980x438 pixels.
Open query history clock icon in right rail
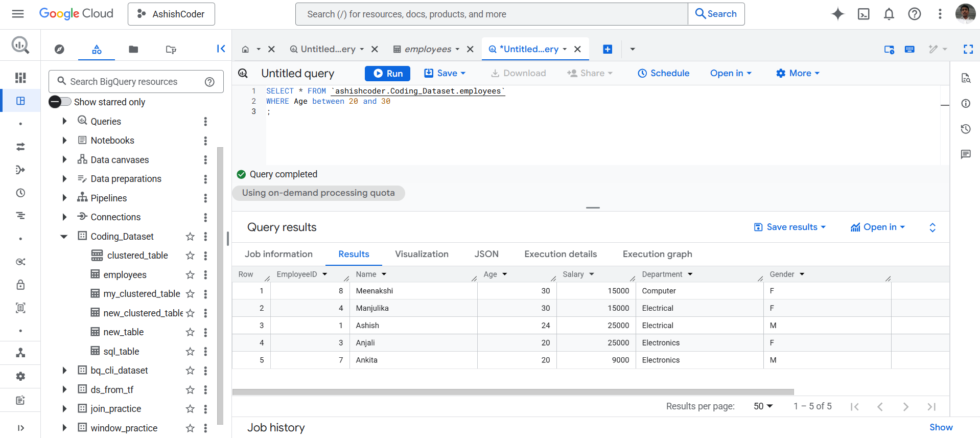click(966, 129)
